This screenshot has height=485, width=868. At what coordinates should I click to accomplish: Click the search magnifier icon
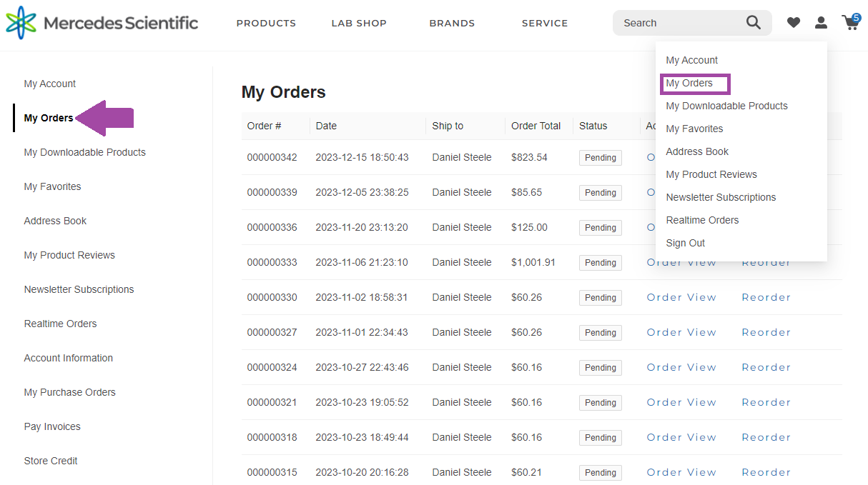(753, 22)
